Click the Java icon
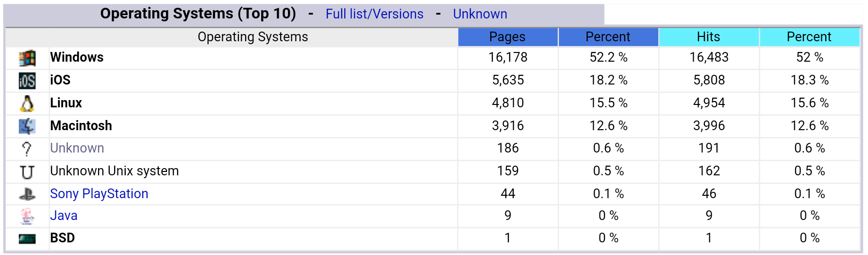868x255 pixels. pos(27,216)
